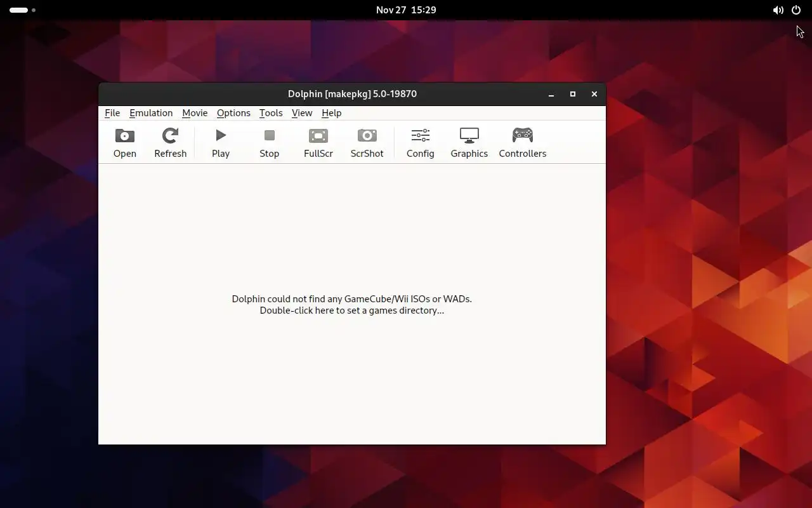Stop emulation with the Stop button
This screenshot has height=508, width=812.
coord(269,142)
